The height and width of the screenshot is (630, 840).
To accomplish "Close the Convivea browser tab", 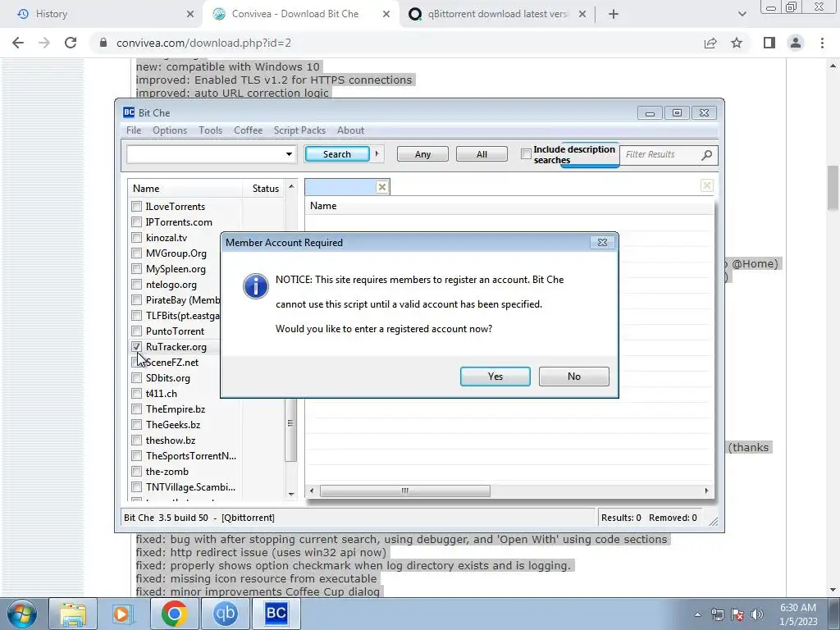I will (386, 15).
